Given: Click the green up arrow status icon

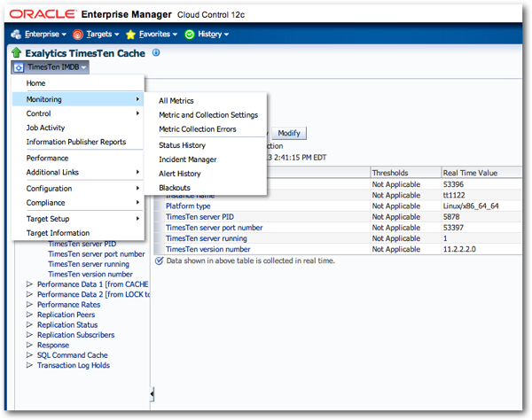Looking at the screenshot, I should (16, 52).
